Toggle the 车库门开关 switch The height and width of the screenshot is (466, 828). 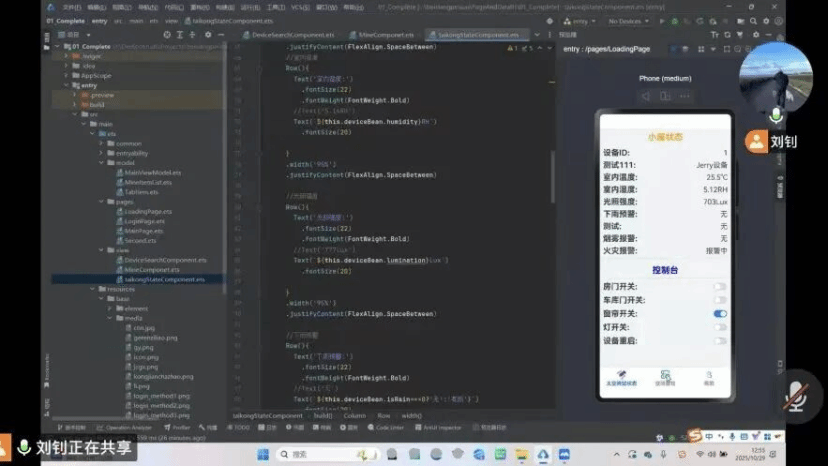[x=719, y=300]
